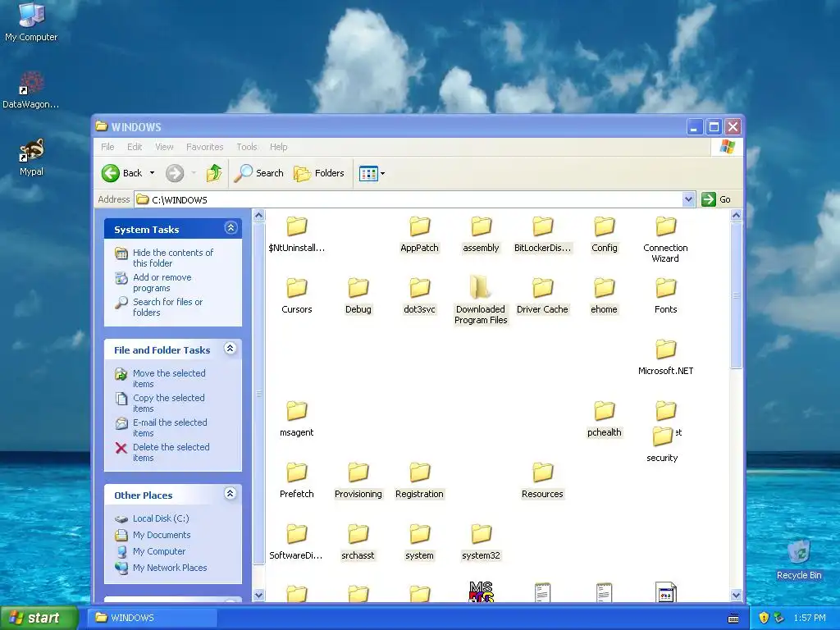
Task: Click the Go button
Action: point(716,199)
